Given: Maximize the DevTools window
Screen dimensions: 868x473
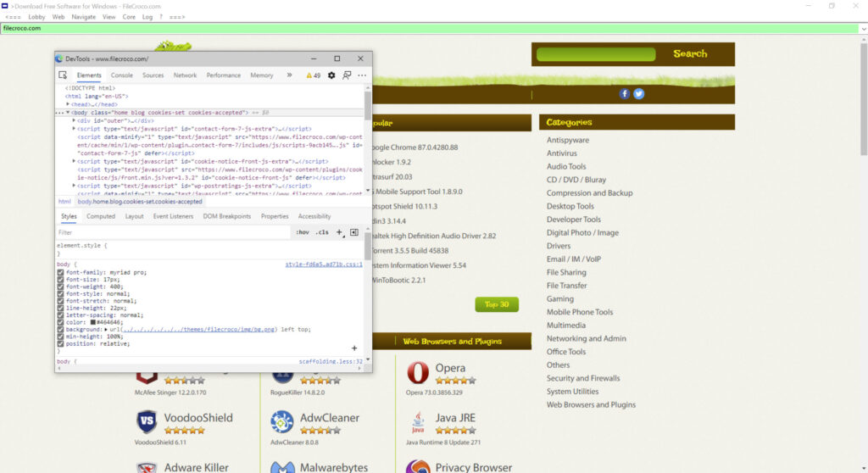Looking at the screenshot, I should [337, 58].
